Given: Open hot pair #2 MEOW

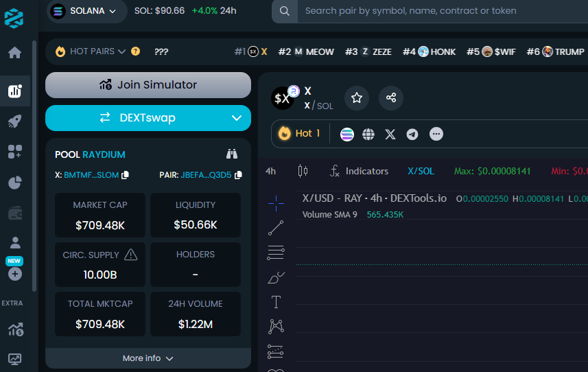Looking at the screenshot, I should click(x=306, y=51).
